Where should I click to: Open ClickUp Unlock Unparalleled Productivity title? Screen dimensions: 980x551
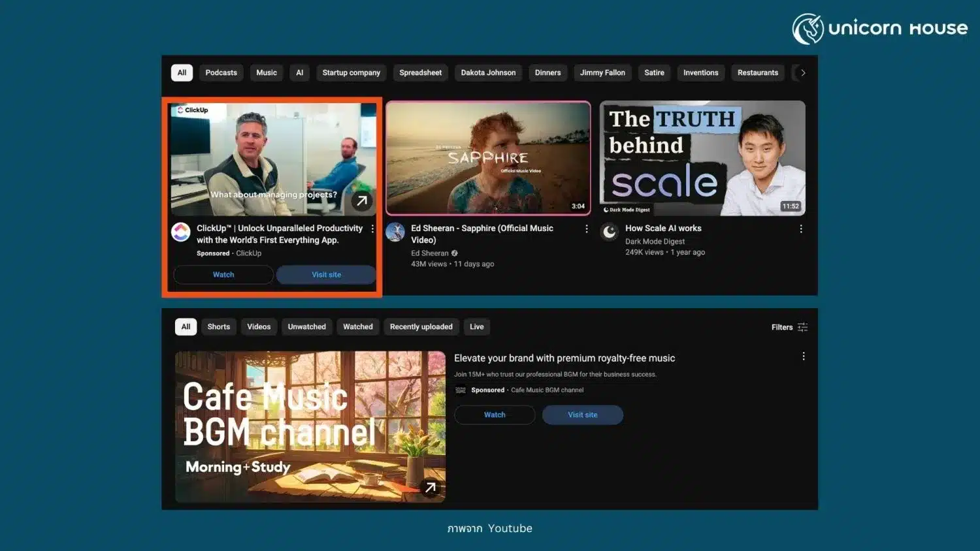tap(280, 234)
